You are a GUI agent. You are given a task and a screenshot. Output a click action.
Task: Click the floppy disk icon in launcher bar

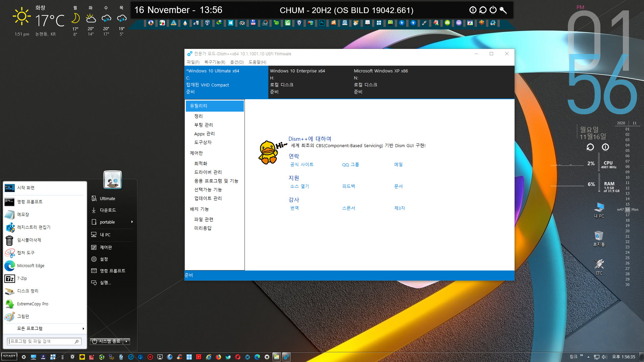pos(253,23)
